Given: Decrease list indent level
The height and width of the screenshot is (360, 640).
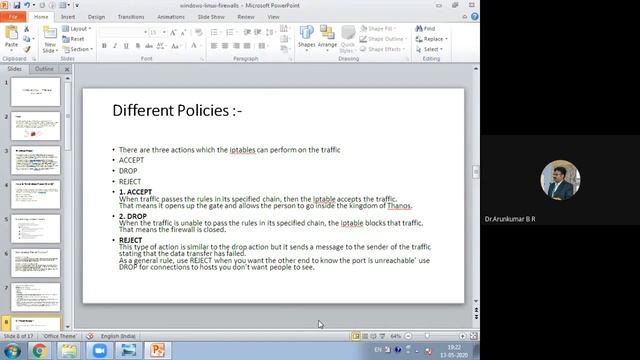Looking at the screenshot, I should (x=247, y=32).
